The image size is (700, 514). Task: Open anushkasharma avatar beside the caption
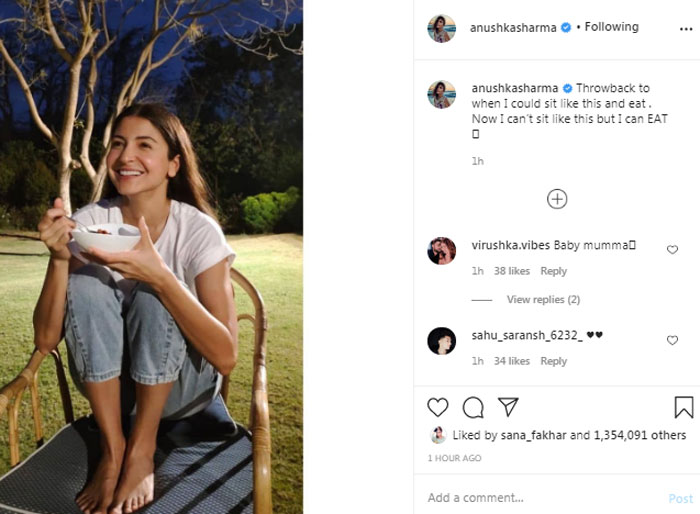441,94
